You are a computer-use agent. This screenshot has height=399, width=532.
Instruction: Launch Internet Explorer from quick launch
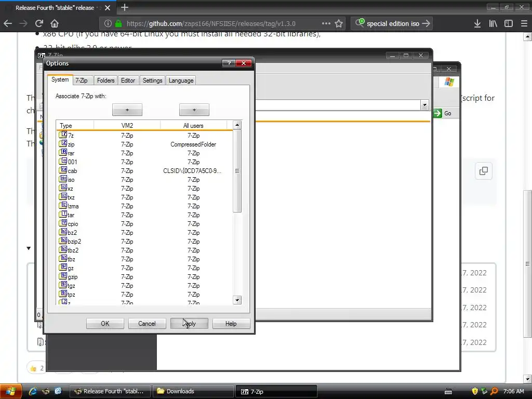[33, 391]
